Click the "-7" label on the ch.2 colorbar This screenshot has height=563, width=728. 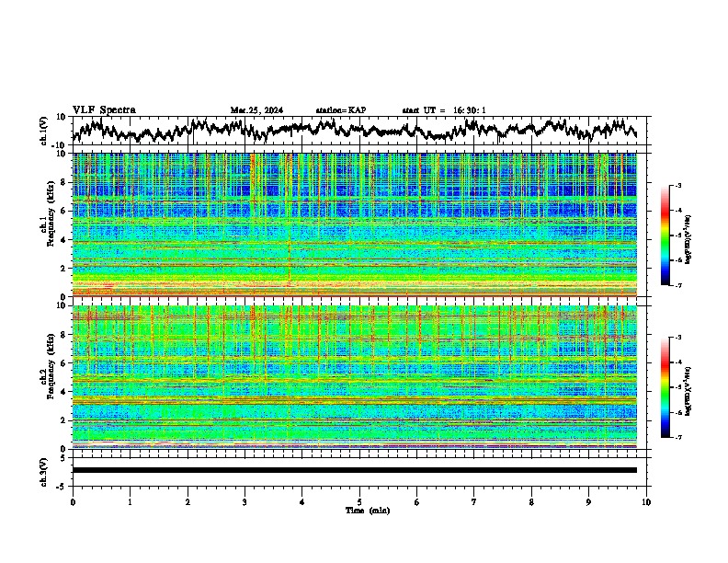tap(677, 437)
